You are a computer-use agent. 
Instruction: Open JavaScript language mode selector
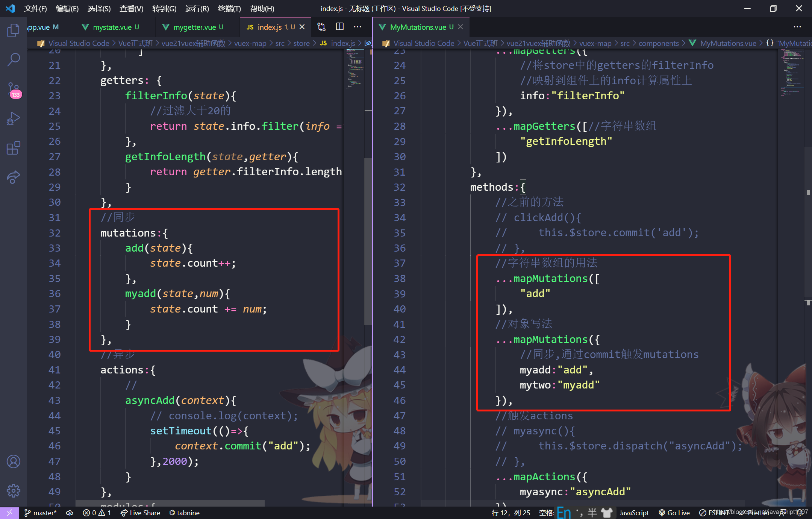click(x=634, y=513)
